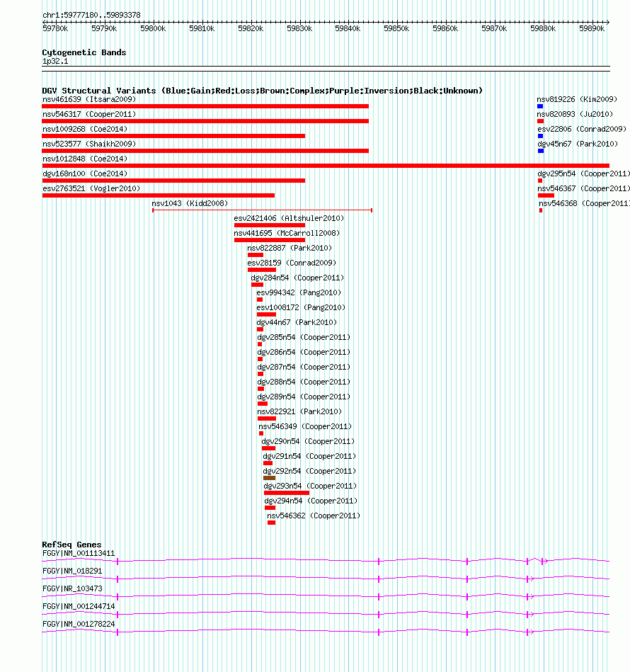
Task: Select the red loss bar under nsv1012848
Action: point(326,166)
